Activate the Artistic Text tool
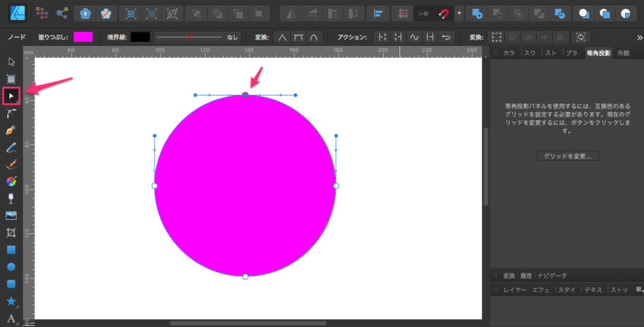Screen dimensions: 644x327 11,318
